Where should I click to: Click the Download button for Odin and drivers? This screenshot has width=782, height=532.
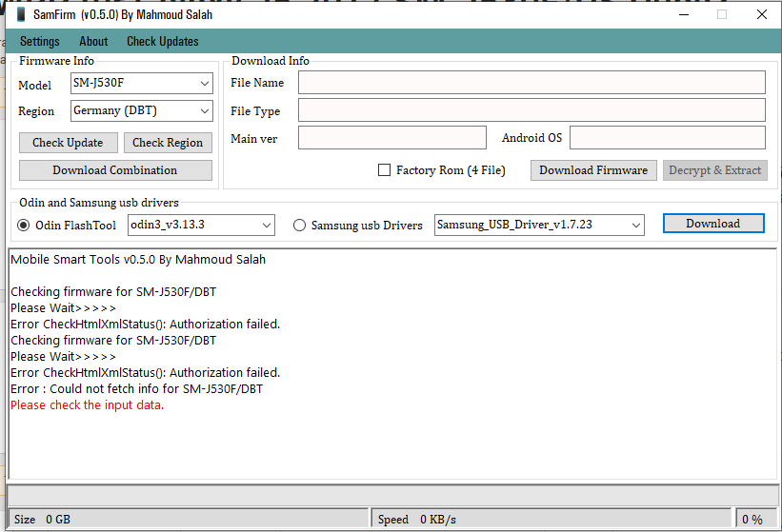(x=713, y=223)
